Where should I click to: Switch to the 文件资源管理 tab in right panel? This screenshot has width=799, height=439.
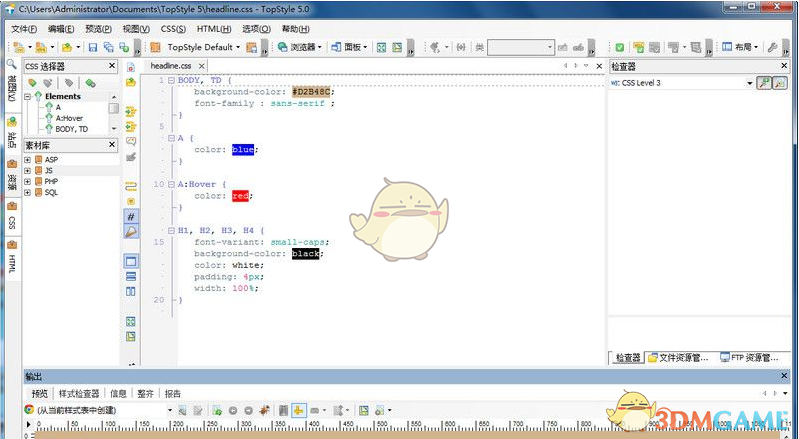[x=679, y=358]
